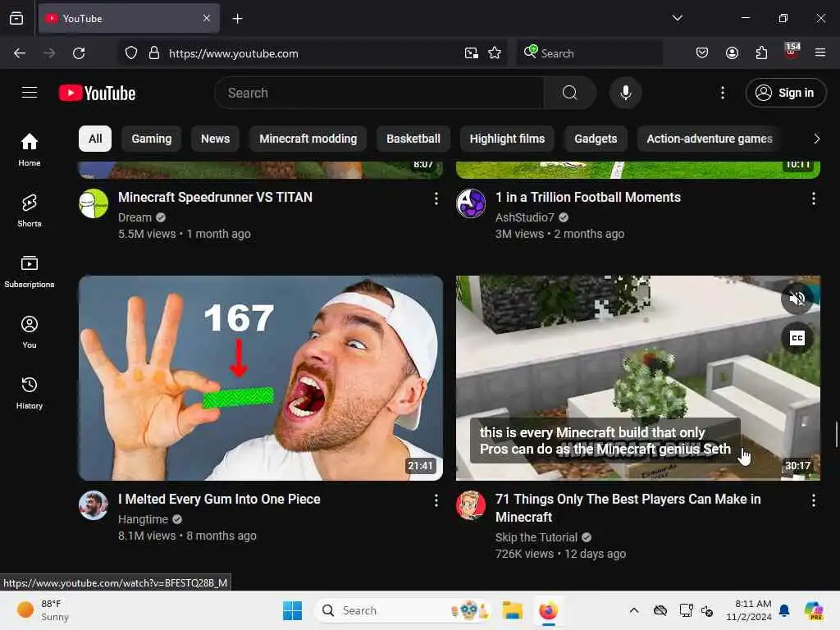The width and height of the screenshot is (840, 630).
Task: Select the Gaming category chip
Action: (x=152, y=139)
